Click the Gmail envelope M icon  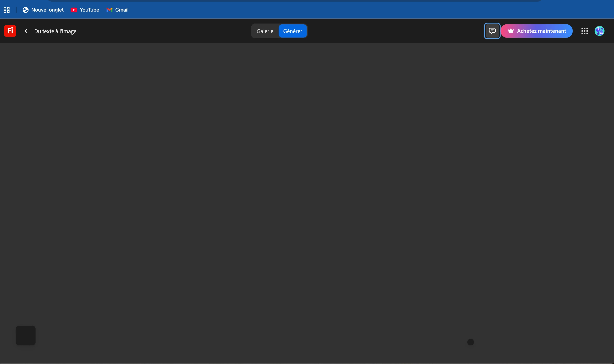[x=109, y=10]
